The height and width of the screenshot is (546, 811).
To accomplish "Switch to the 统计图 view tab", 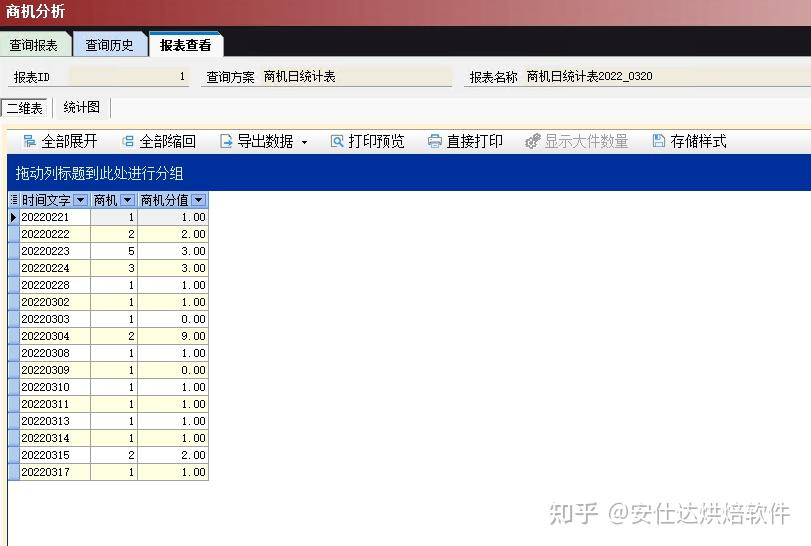I will [x=82, y=108].
